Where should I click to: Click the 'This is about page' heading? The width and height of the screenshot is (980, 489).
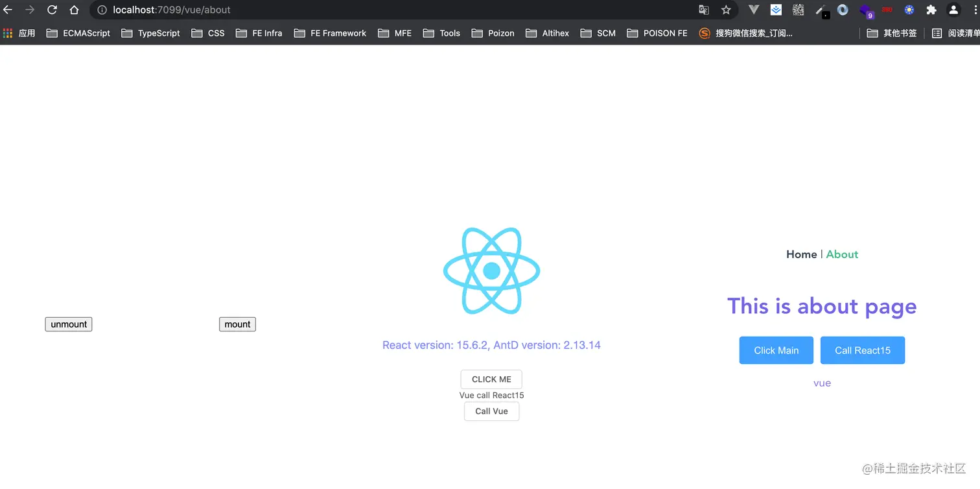(x=822, y=305)
